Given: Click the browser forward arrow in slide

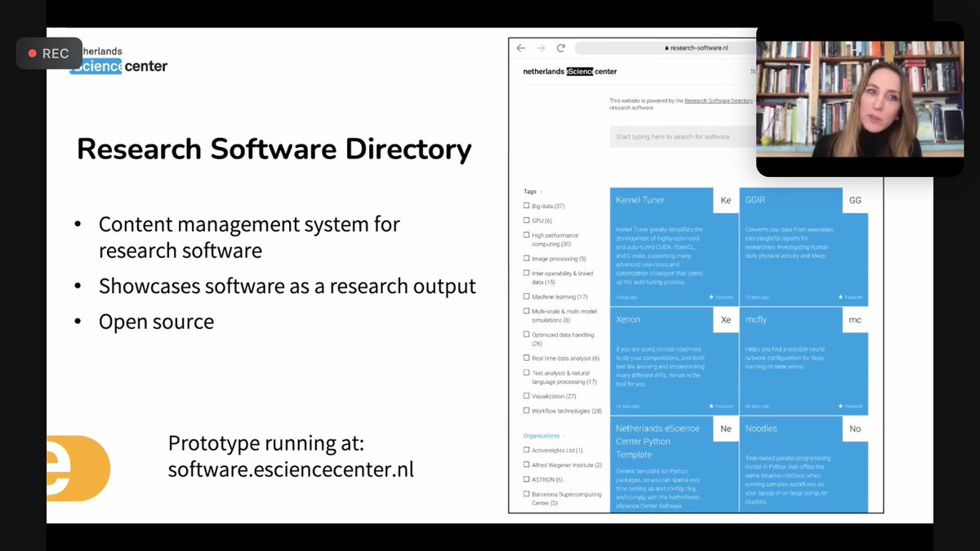Looking at the screenshot, I should [x=540, y=48].
